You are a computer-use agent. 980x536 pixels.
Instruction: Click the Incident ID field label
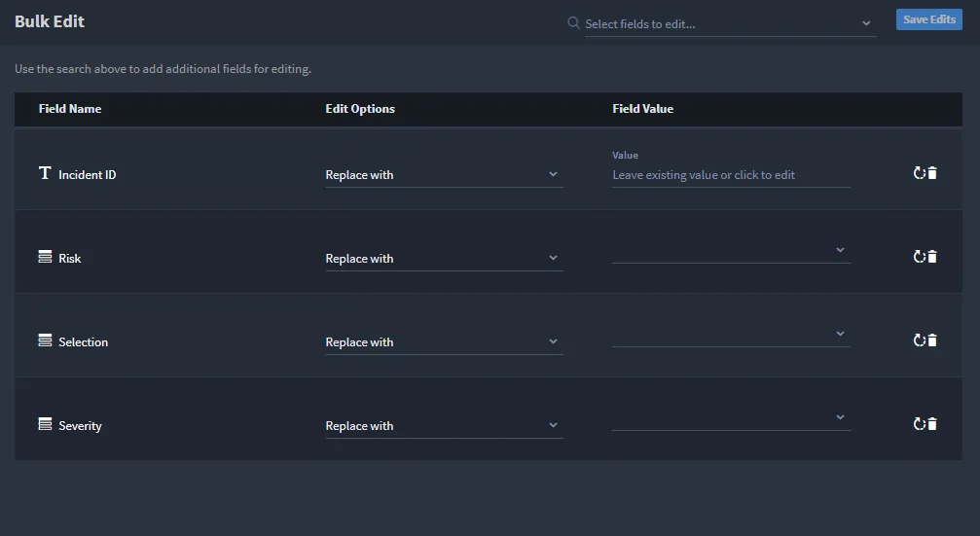point(88,175)
